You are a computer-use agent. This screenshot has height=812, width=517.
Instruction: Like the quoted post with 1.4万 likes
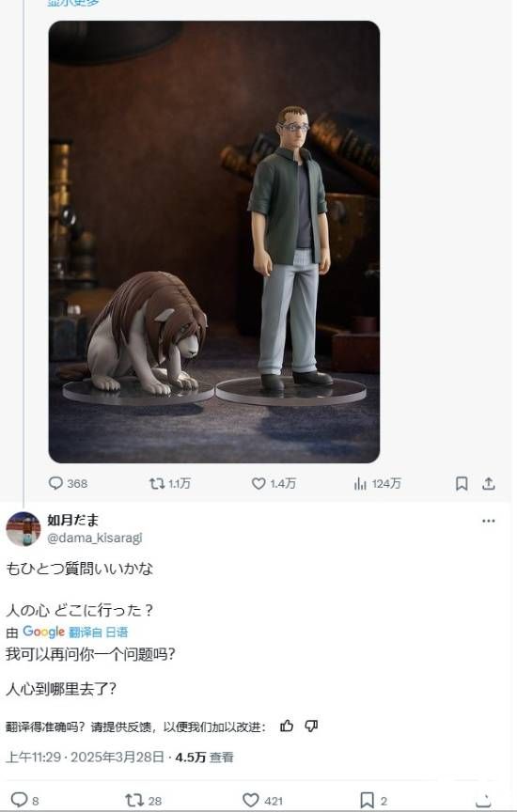[258, 484]
